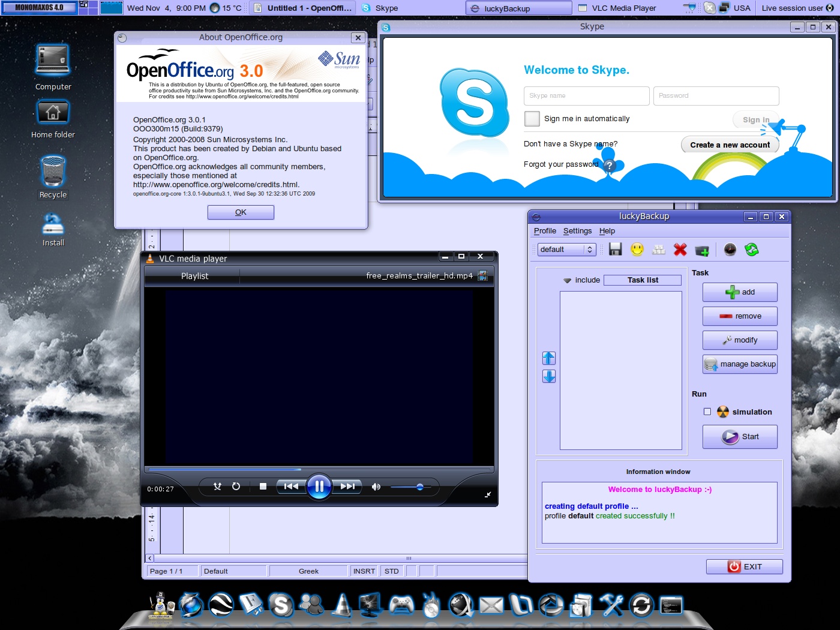
Task: Click the VLC playback progress bar
Action: pos(319,469)
